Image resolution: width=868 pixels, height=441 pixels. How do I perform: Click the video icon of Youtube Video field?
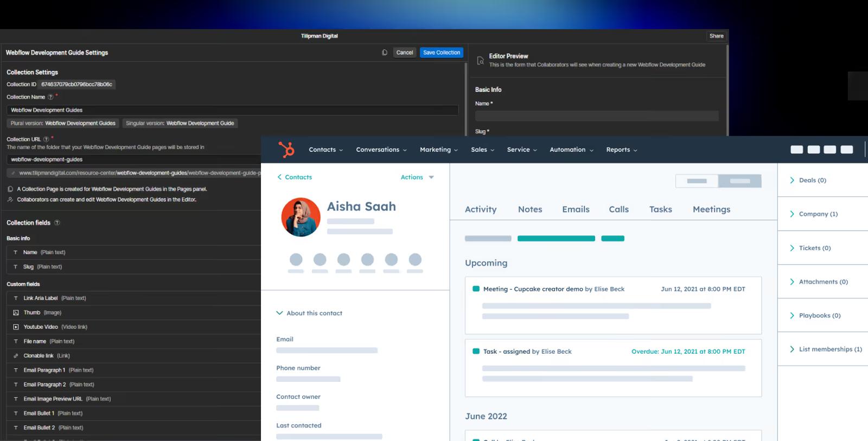16,327
